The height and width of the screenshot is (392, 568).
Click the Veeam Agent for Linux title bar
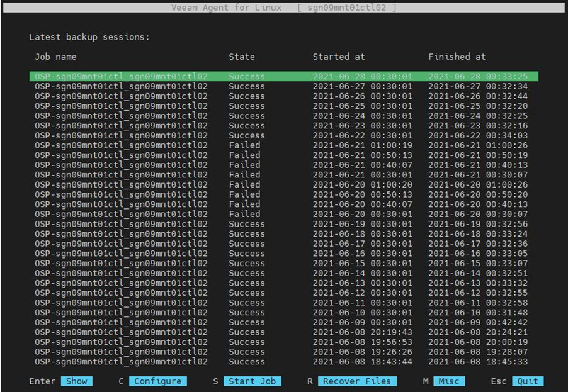(x=283, y=8)
